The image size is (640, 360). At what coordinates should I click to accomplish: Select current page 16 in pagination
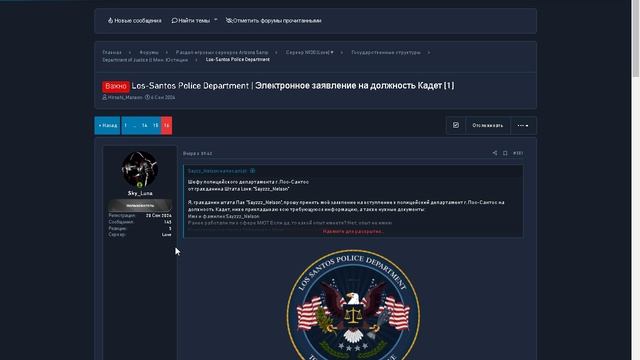coord(167,125)
